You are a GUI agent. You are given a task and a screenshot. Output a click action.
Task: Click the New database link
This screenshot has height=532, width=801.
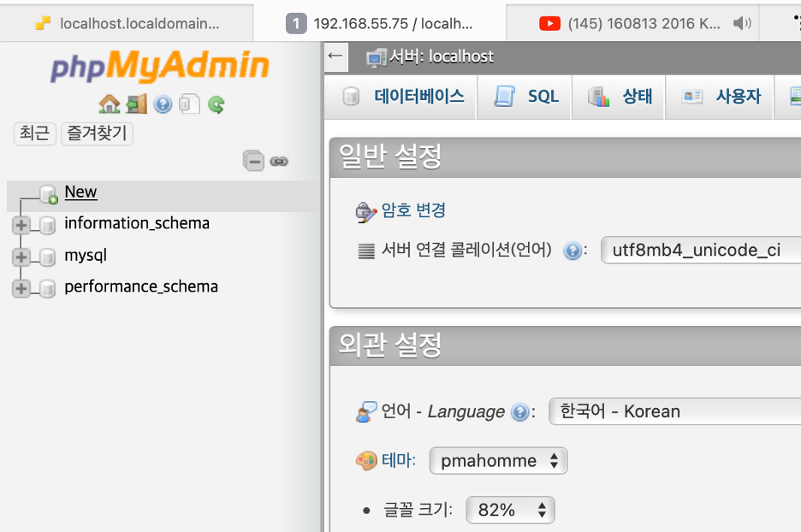80,192
